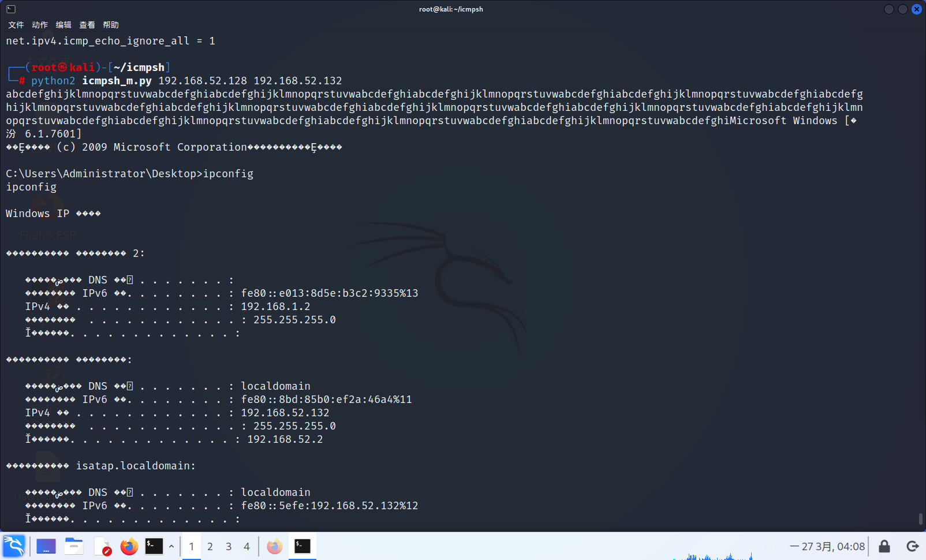The image size is (926, 560).
Task: Click the log out icon
Action: (913, 546)
